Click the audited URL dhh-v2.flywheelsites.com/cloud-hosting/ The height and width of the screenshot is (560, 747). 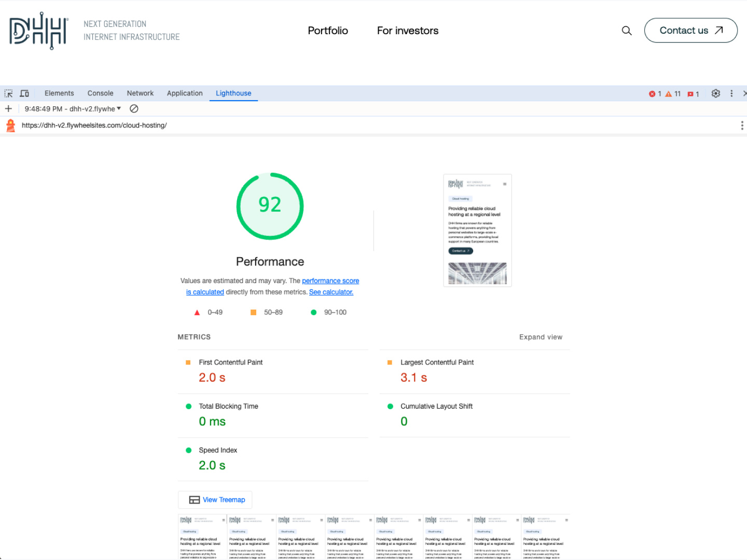tap(94, 125)
